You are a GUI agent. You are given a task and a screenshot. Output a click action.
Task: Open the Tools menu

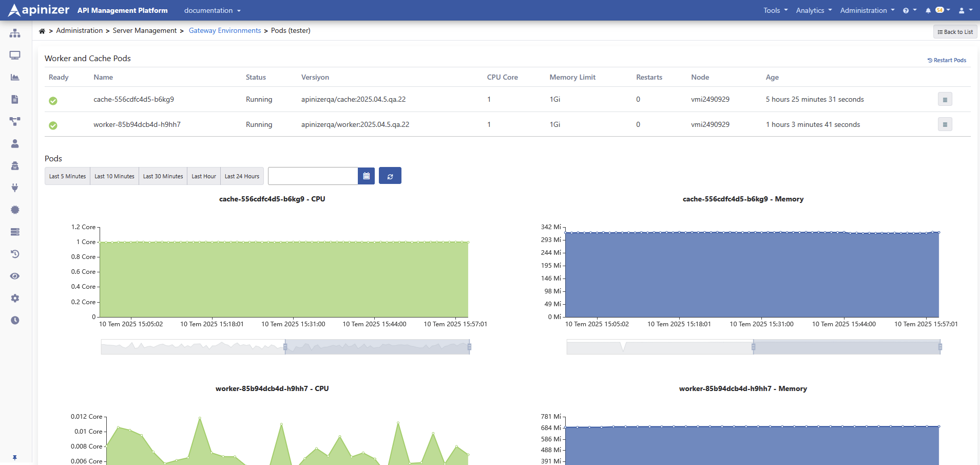click(x=775, y=10)
